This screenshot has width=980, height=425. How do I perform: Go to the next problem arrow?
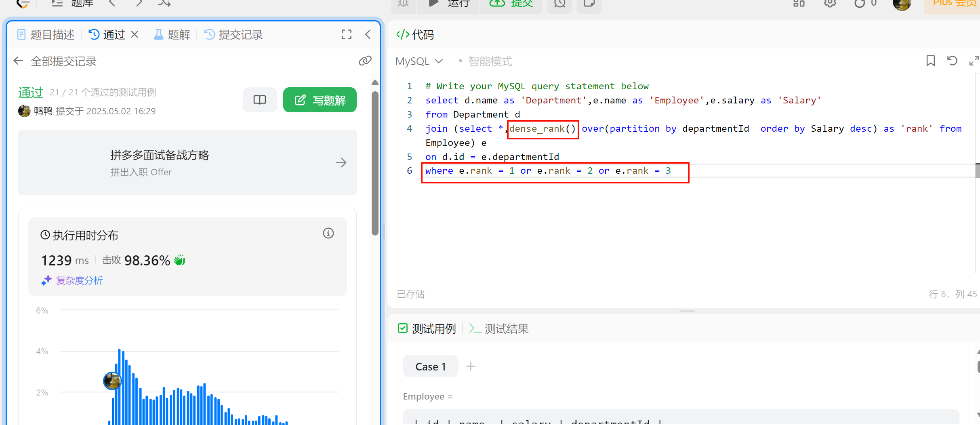[139, 3]
